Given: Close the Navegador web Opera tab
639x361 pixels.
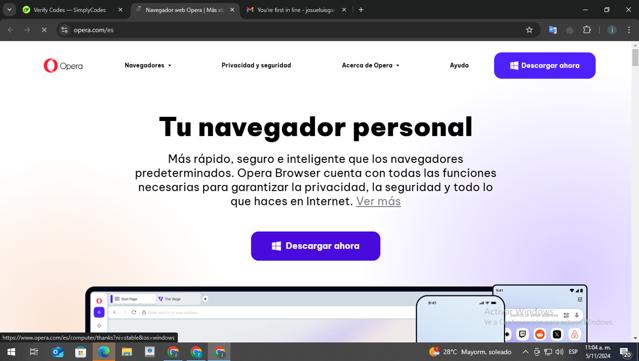Looking at the screenshot, I should 232,10.
